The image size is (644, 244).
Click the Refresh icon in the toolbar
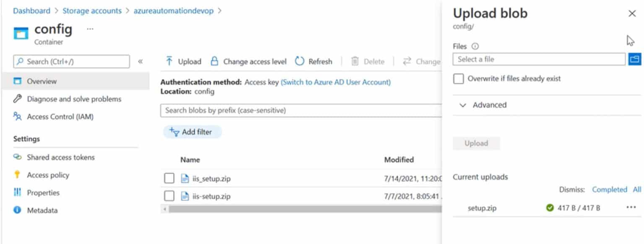299,61
